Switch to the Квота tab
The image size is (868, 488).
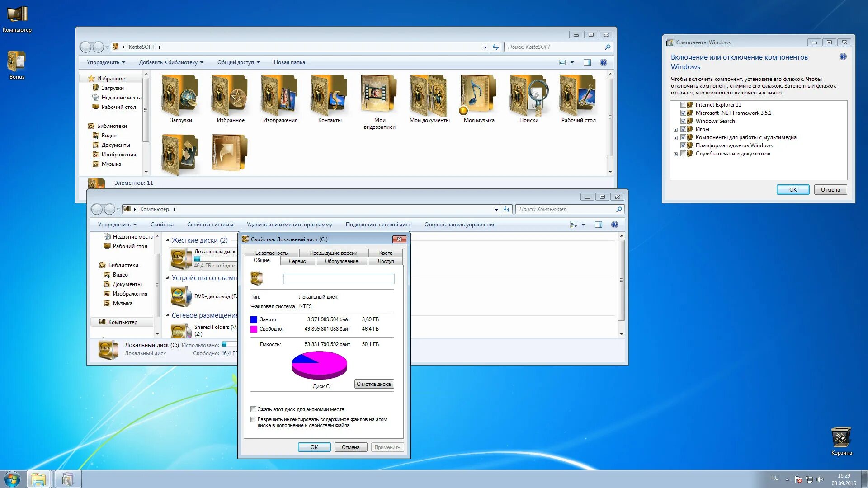click(386, 253)
